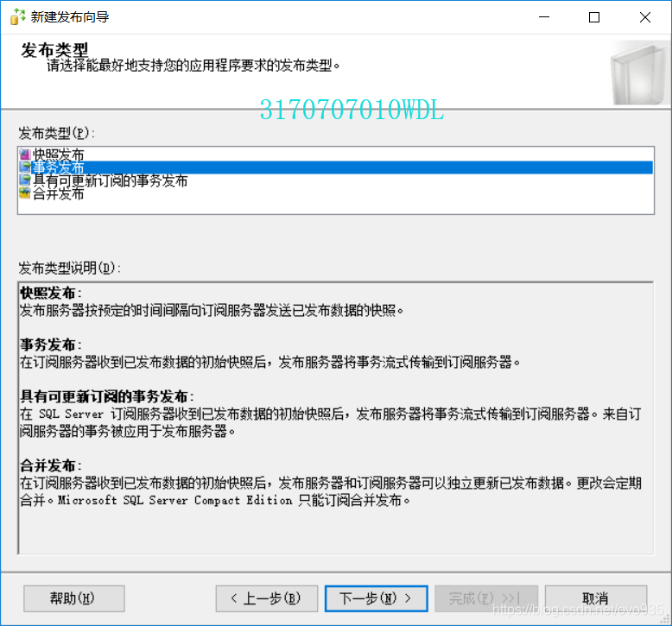Image resolution: width=672 pixels, height=626 pixels.
Task: Proceed with the 下一步(N) button
Action: click(x=377, y=598)
